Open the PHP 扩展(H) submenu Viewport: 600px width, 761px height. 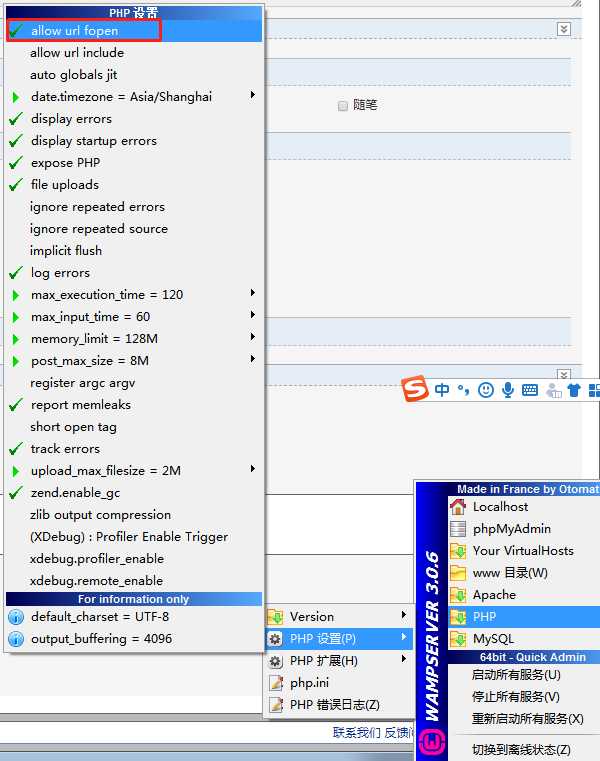(339, 661)
